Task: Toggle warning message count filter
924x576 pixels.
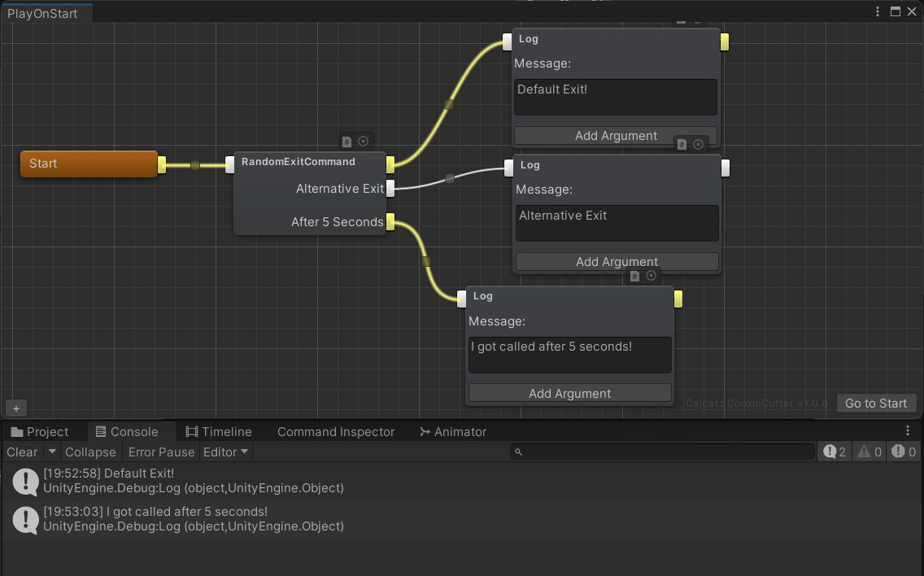Action: click(x=869, y=452)
